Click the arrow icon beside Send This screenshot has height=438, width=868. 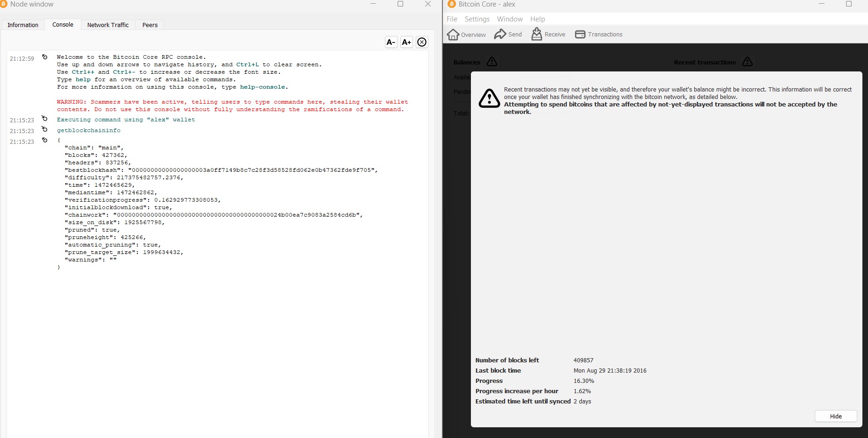(x=500, y=34)
